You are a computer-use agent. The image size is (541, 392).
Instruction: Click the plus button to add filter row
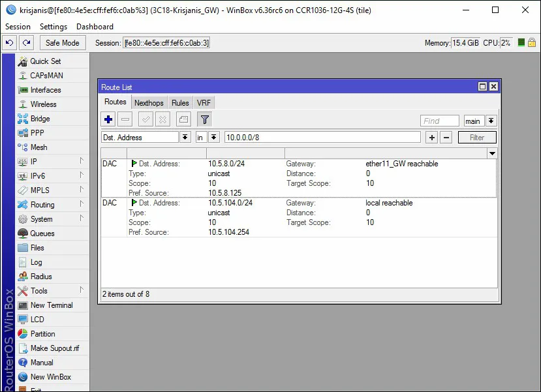[431, 138]
